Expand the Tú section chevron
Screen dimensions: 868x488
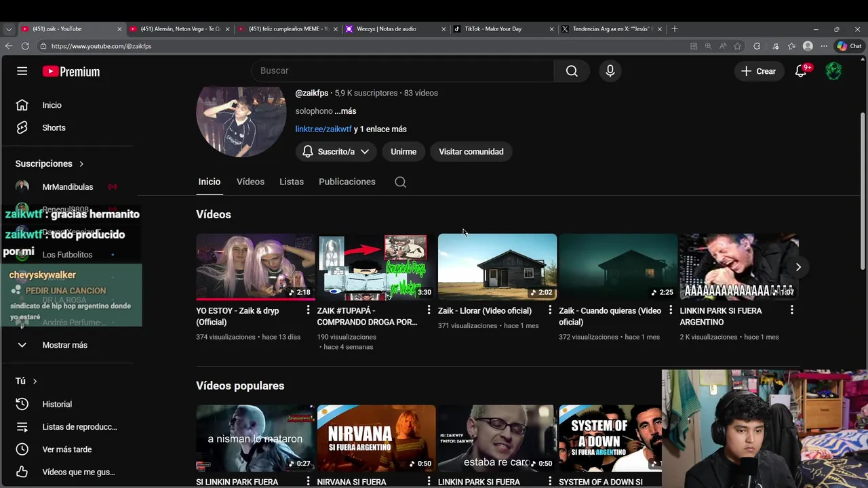click(35, 382)
